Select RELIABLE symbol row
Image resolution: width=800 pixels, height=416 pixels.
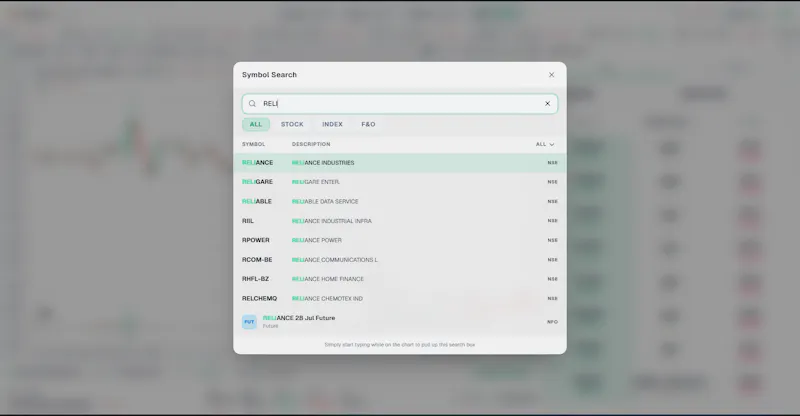point(399,202)
